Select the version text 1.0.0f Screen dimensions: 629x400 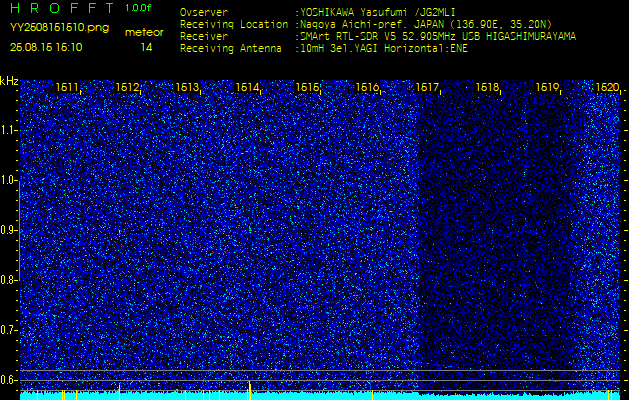pyautogui.click(x=138, y=8)
